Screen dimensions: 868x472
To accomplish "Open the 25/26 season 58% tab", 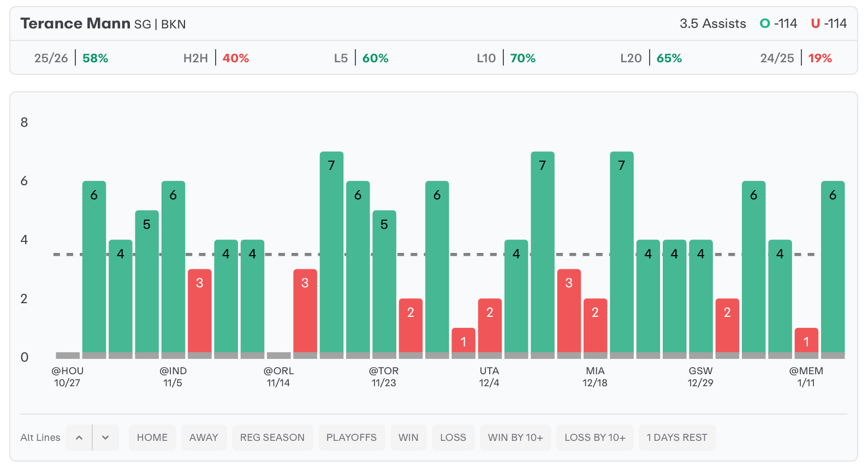I will (71, 58).
